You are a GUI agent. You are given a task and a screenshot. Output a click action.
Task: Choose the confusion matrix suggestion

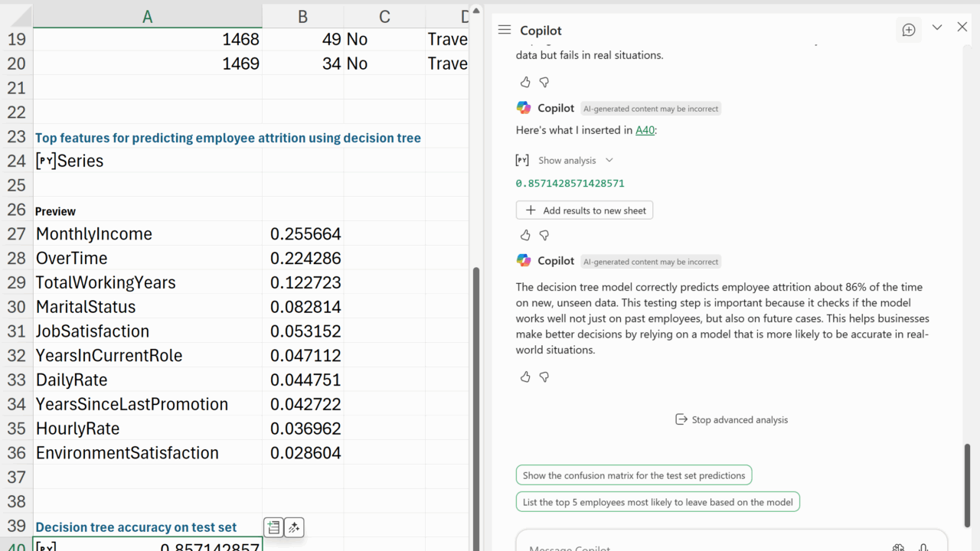[x=633, y=475]
